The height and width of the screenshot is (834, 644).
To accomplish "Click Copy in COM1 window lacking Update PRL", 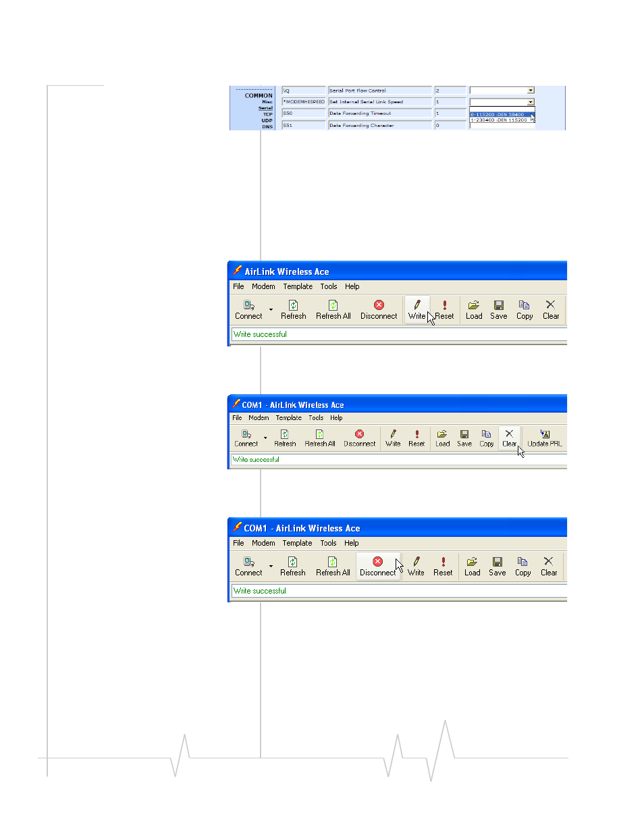I will tap(523, 567).
